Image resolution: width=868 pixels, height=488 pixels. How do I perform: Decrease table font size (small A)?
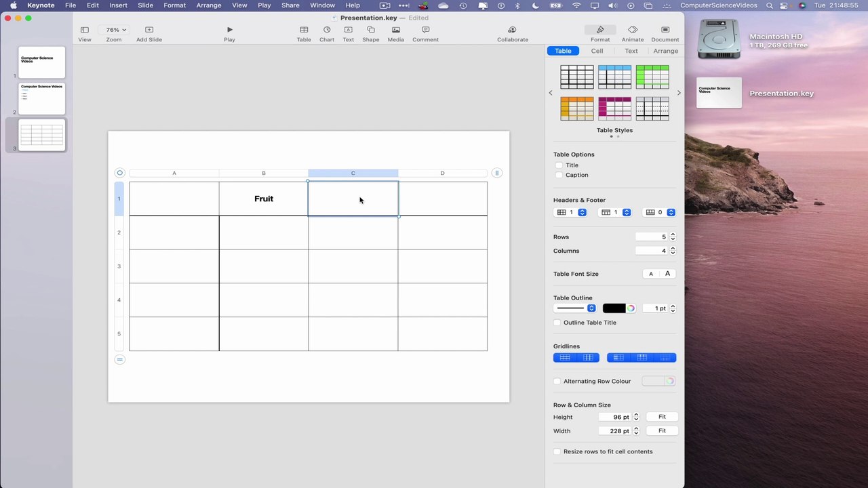coord(651,274)
